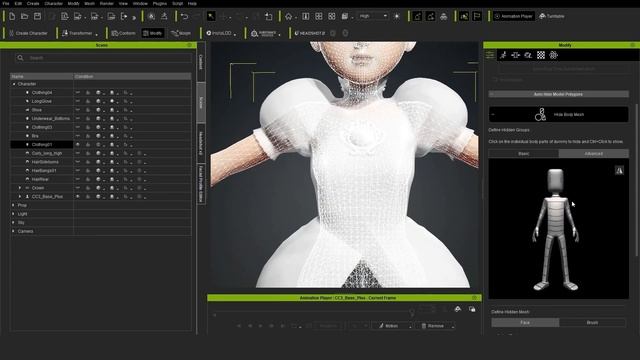Click the dummy body figure head
This screenshot has width=640, height=360.
(x=555, y=181)
